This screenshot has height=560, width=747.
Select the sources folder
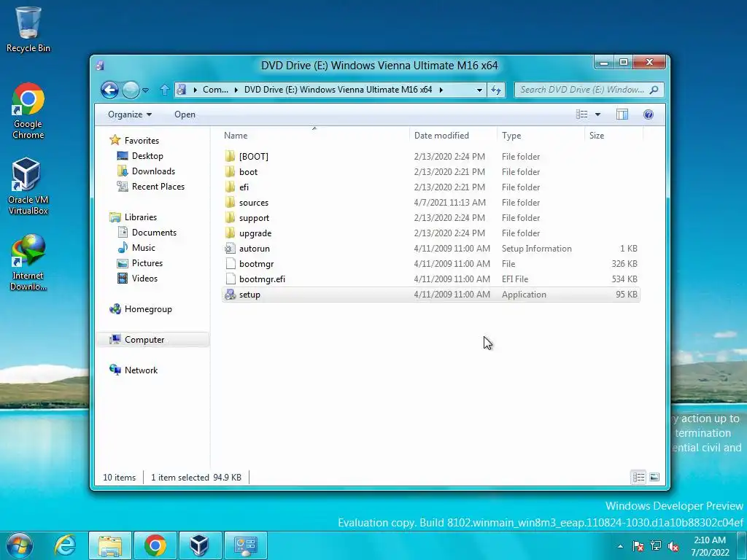click(430, 203)
